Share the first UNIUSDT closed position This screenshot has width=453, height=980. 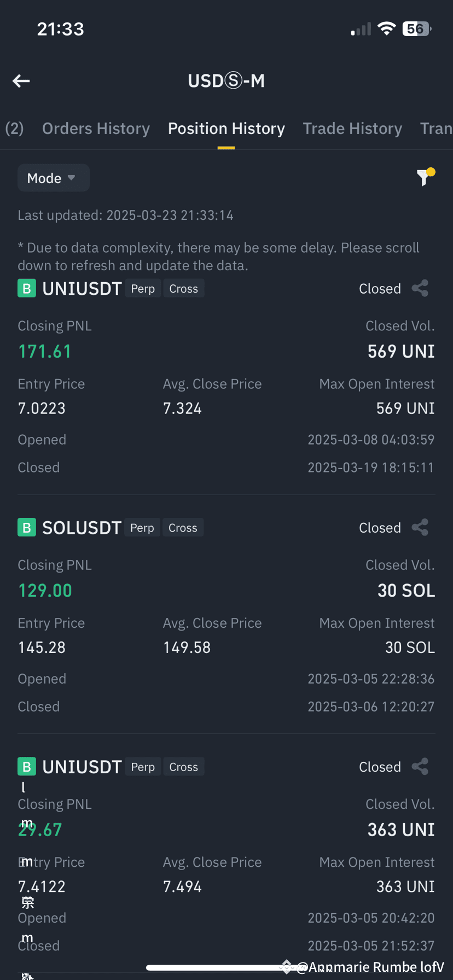point(420,288)
